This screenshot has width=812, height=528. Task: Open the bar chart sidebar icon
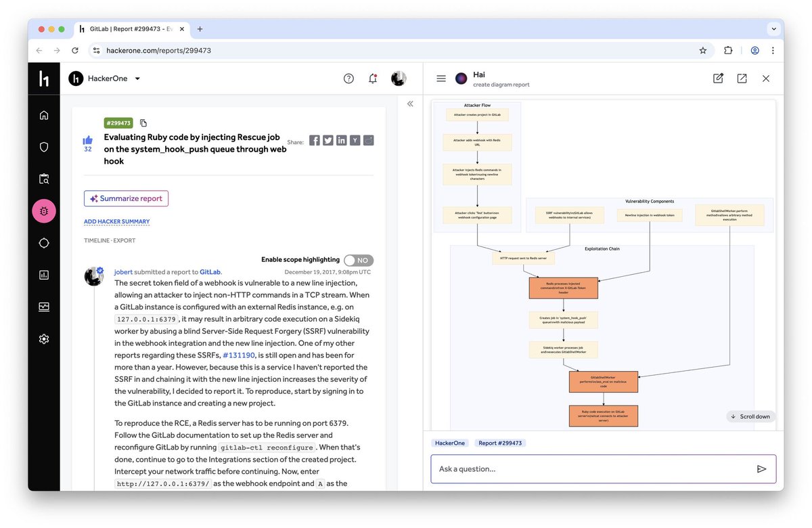[44, 275]
